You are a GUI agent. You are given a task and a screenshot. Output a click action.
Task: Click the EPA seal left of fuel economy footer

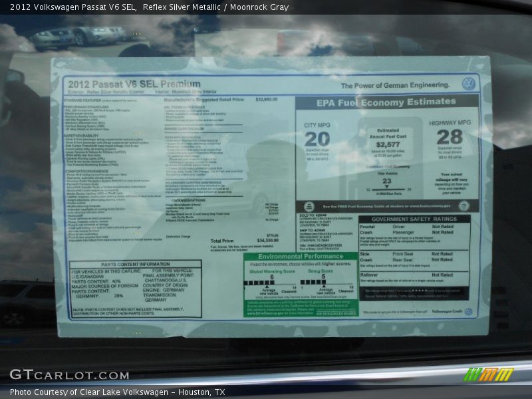pos(310,206)
